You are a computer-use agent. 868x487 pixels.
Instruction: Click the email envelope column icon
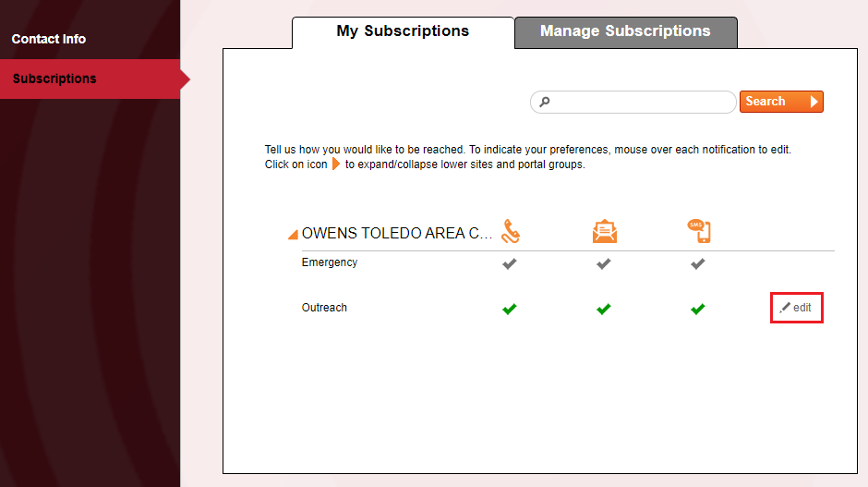coord(604,232)
